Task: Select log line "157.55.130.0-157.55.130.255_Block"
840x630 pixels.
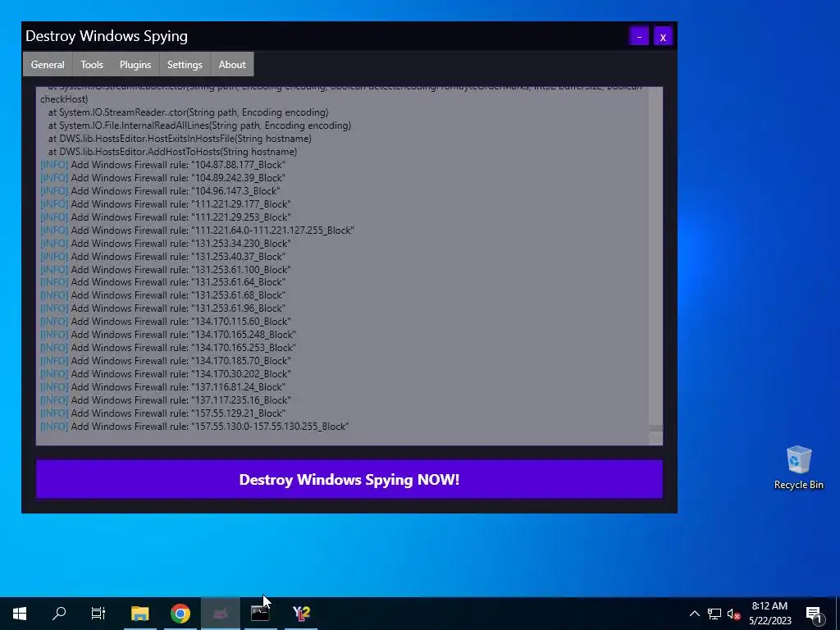Action: pyautogui.click(x=194, y=427)
